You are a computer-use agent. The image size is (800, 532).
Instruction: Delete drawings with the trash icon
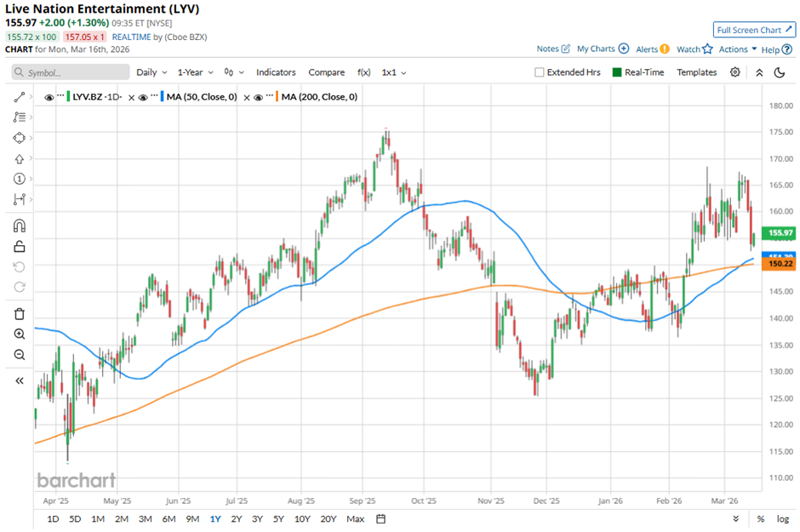click(x=19, y=313)
